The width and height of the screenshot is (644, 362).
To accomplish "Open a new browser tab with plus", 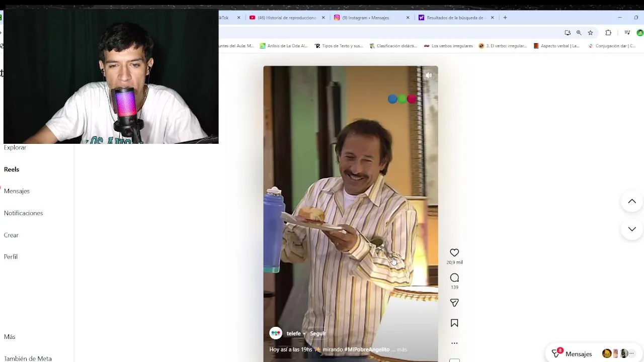I will [x=505, y=18].
